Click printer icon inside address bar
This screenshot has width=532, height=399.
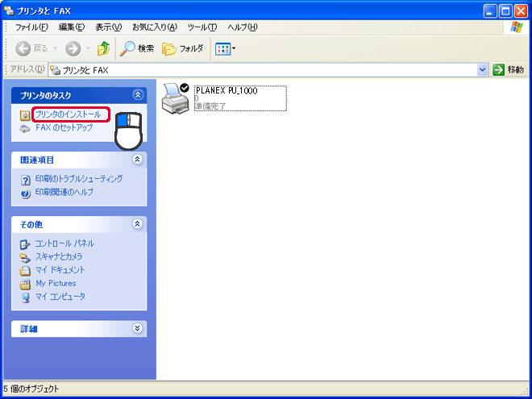[55, 71]
